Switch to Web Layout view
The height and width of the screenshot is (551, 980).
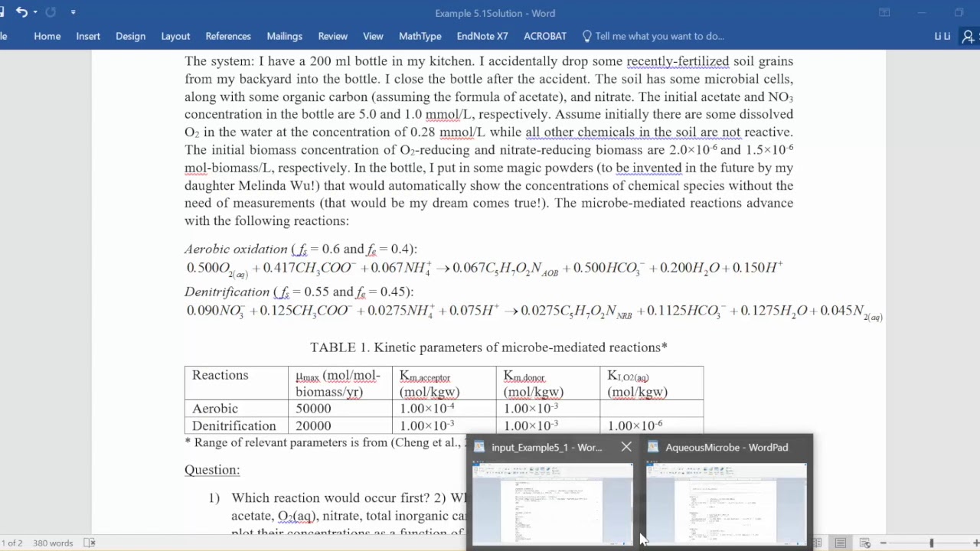864,543
